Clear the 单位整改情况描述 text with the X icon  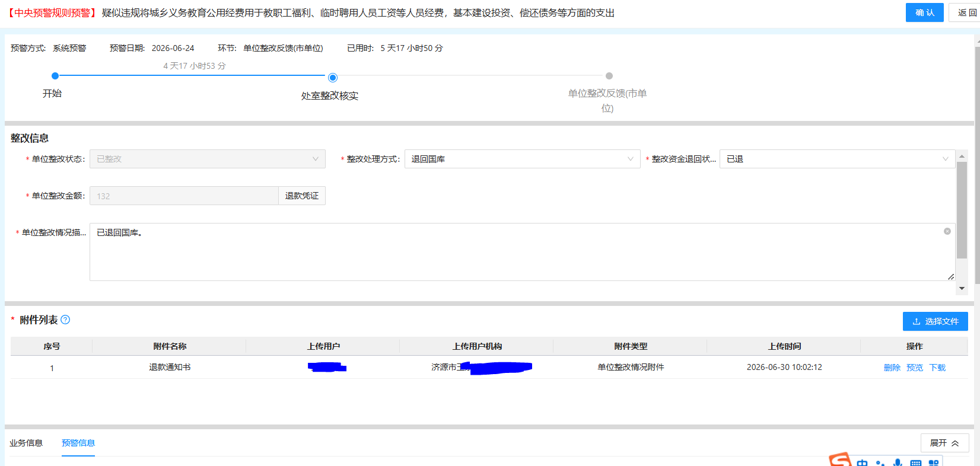[947, 231]
